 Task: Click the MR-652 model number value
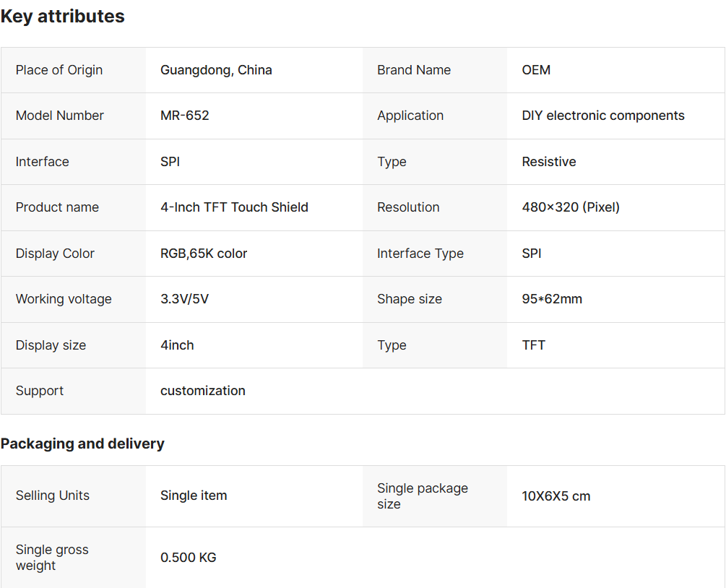(184, 116)
